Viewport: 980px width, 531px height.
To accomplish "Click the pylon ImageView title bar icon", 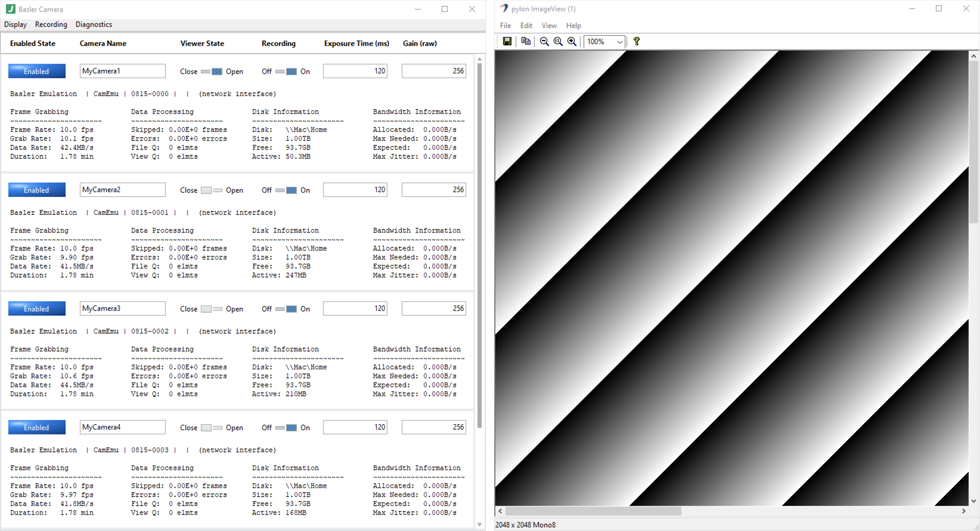I will (503, 8).
